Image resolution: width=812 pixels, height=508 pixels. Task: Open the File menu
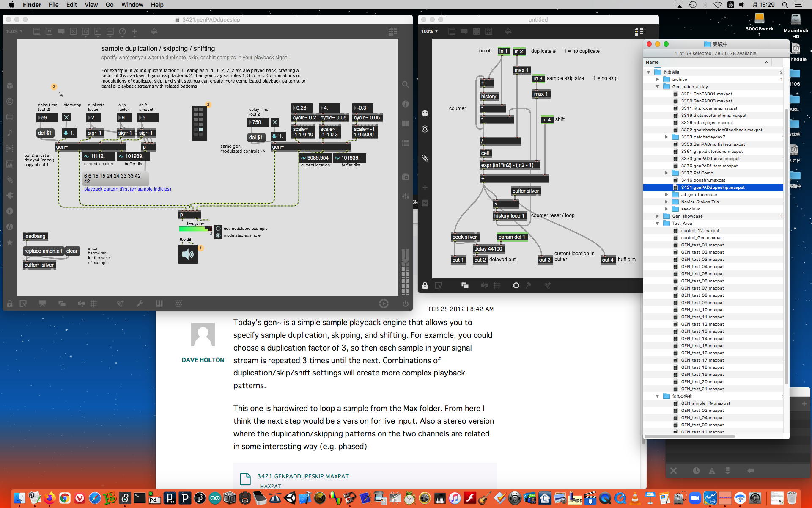tap(54, 5)
